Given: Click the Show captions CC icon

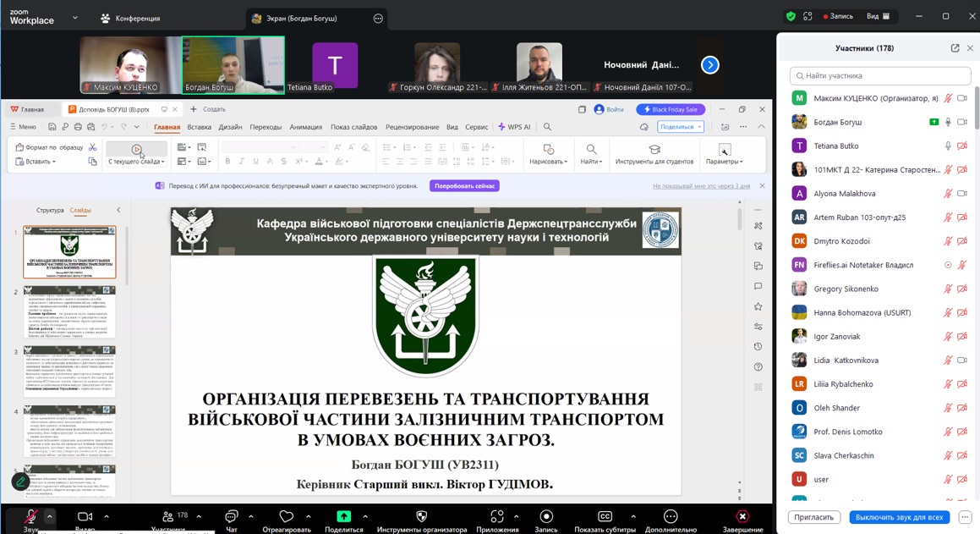Looking at the screenshot, I should pyautogui.click(x=605, y=516).
